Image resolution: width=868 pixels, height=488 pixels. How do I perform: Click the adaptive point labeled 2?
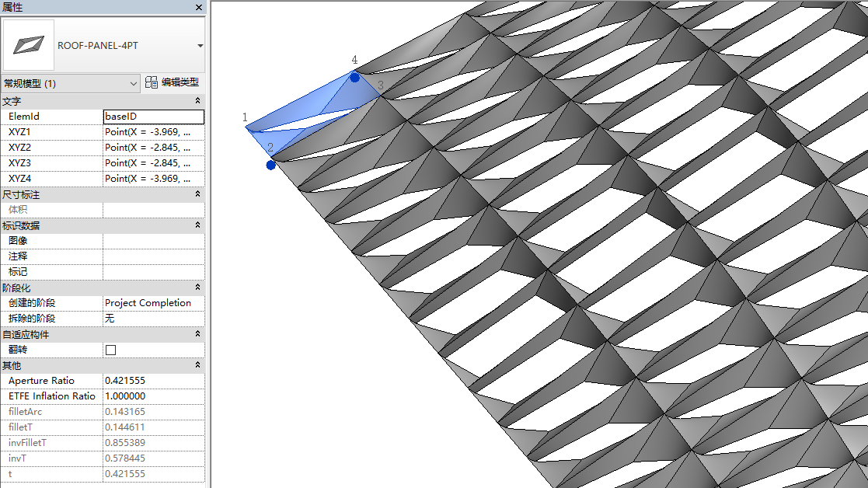click(270, 165)
